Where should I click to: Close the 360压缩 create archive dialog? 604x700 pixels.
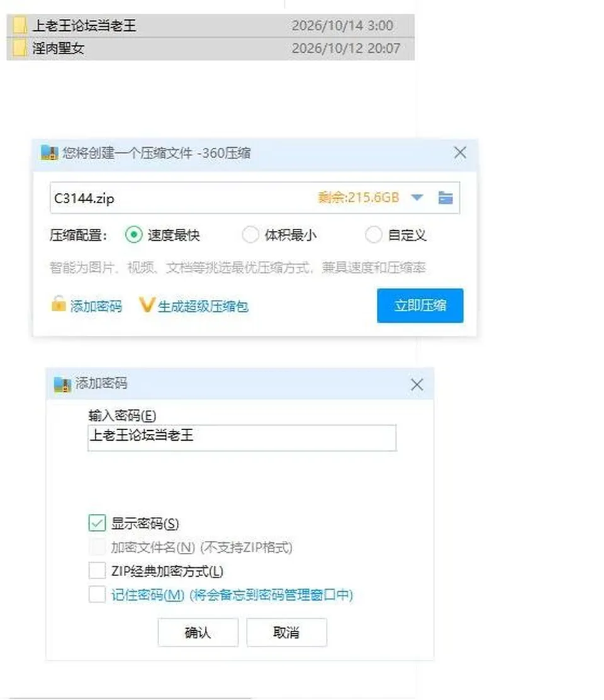tap(460, 153)
